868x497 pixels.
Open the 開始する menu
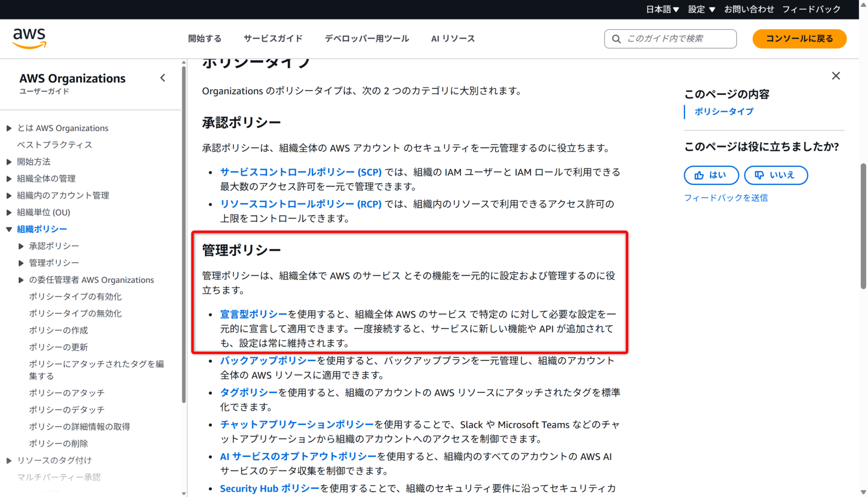tap(205, 38)
